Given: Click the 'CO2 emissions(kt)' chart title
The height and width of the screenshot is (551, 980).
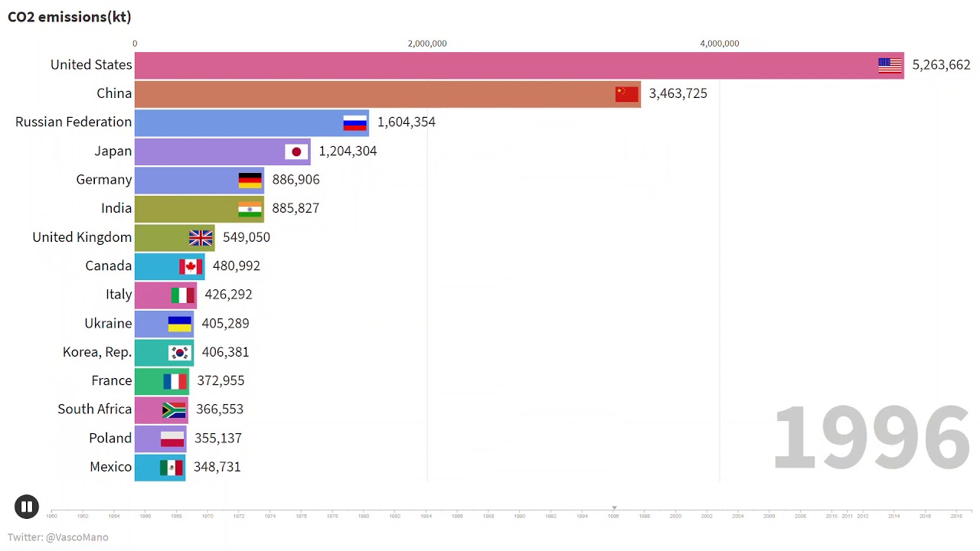Looking at the screenshot, I should [x=69, y=17].
